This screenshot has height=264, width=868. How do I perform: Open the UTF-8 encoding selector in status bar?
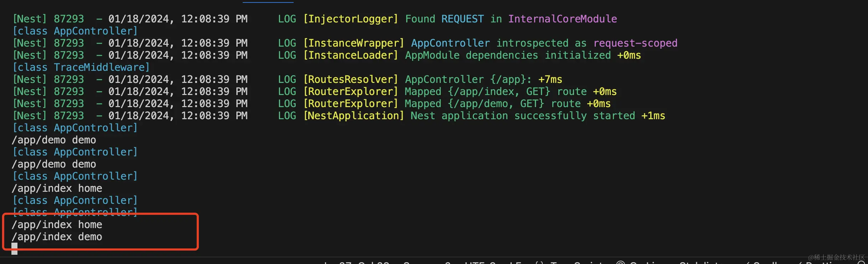point(480,263)
